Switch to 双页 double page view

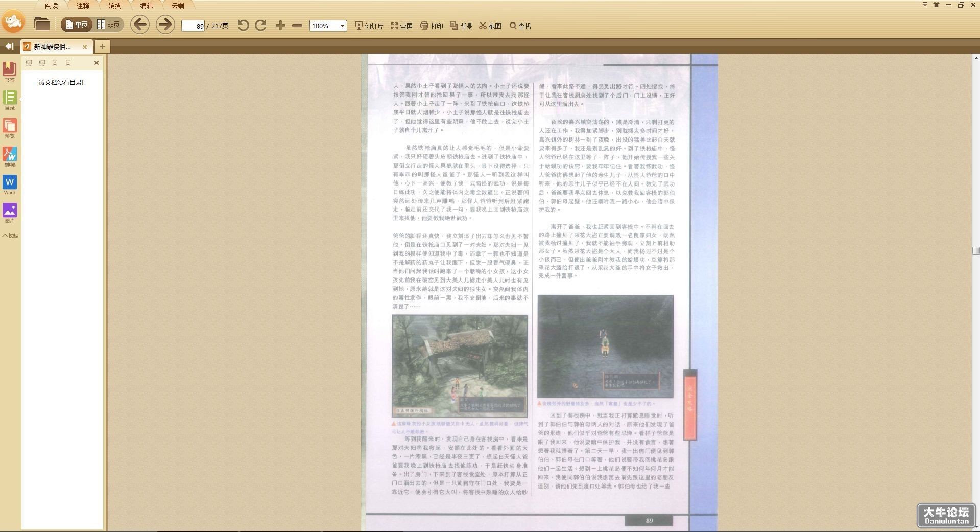pyautogui.click(x=108, y=25)
